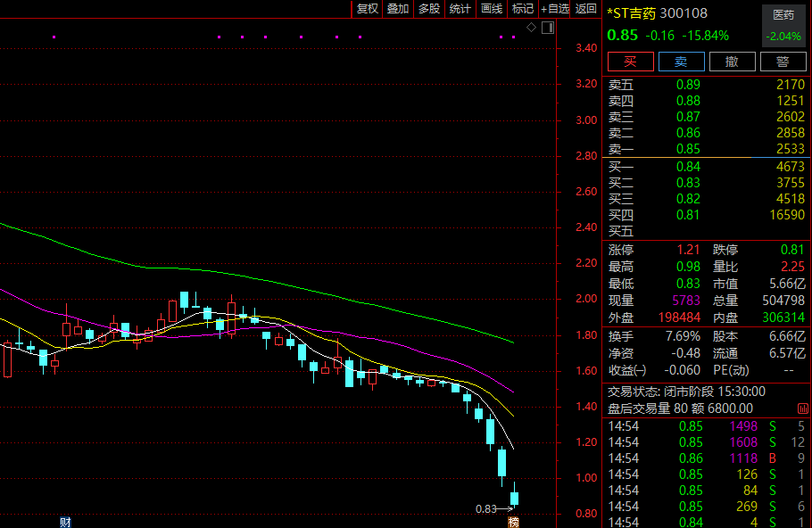Select the 卖四 0.88 order row
This screenshot has width=812, height=528.
[x=707, y=101]
